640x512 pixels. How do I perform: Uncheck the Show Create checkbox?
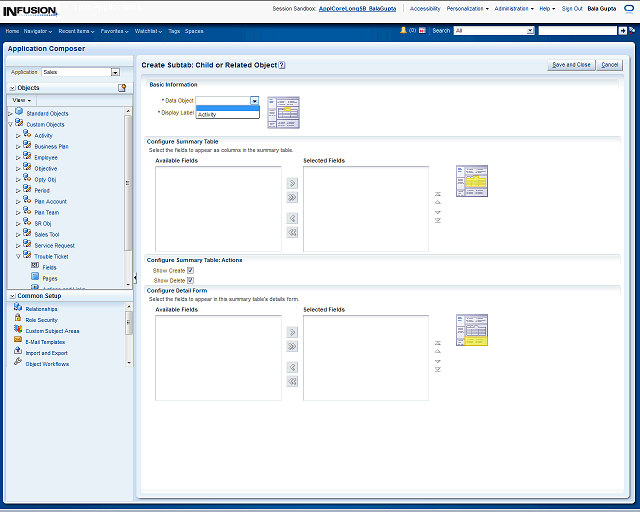[190, 270]
